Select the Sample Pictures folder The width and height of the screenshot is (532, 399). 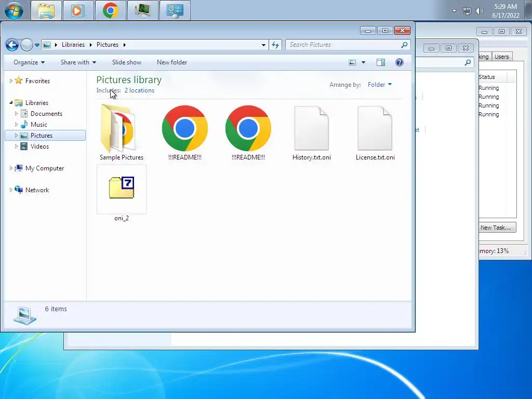tap(122, 132)
